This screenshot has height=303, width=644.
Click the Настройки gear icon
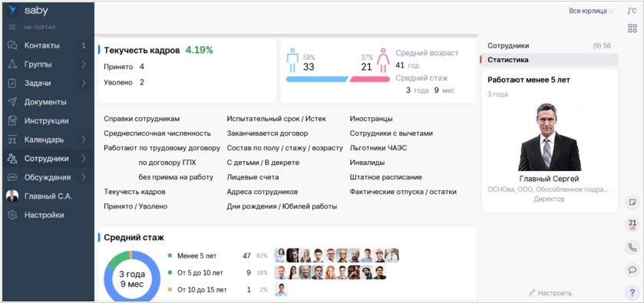point(12,215)
